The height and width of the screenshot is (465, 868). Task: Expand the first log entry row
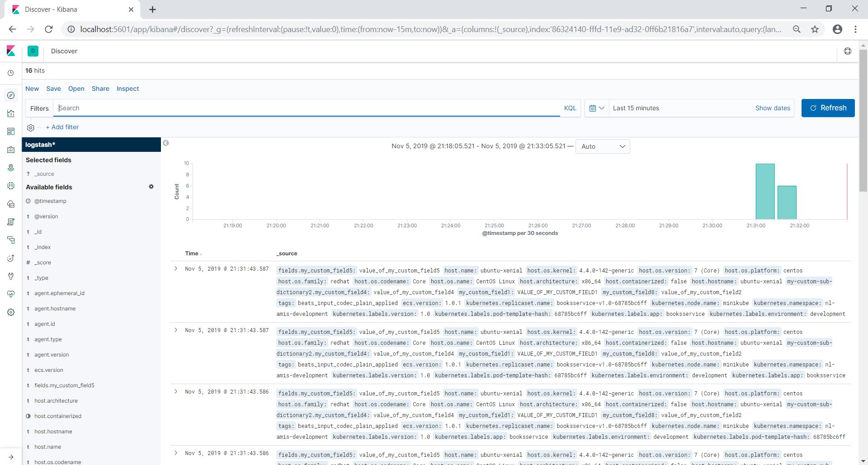coord(176,268)
